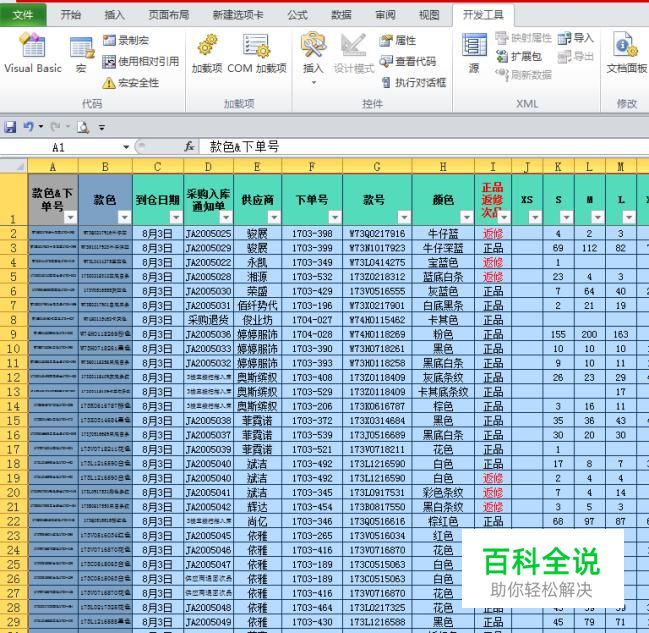Click 扩展包 expansion packs

pyautogui.click(x=519, y=56)
